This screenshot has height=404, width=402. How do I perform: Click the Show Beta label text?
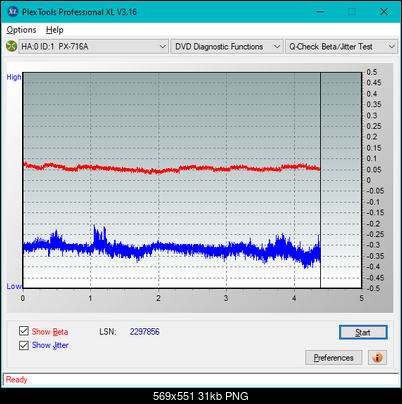pos(50,332)
